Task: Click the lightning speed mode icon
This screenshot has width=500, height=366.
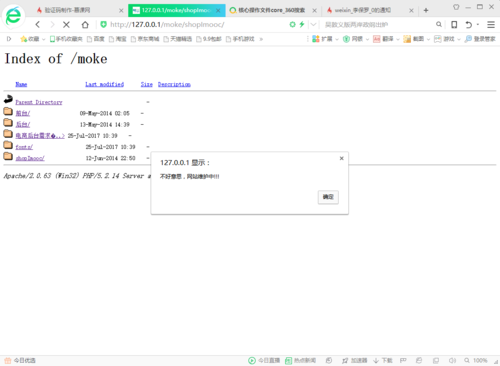Action: (302, 24)
